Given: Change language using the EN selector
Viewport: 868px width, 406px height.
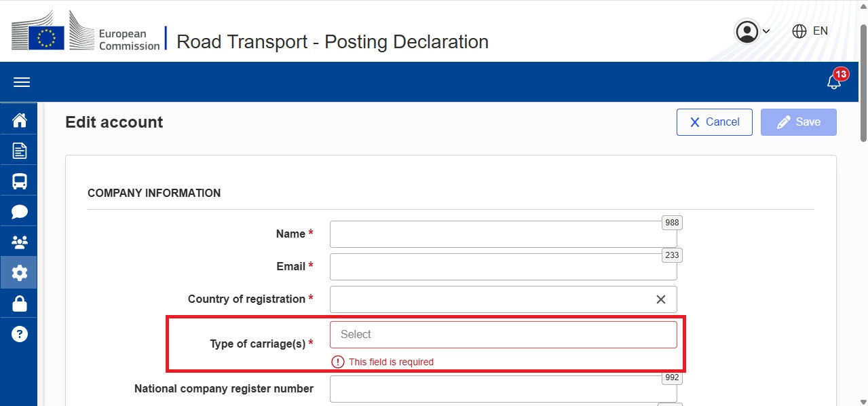Looking at the screenshot, I should click(x=810, y=31).
